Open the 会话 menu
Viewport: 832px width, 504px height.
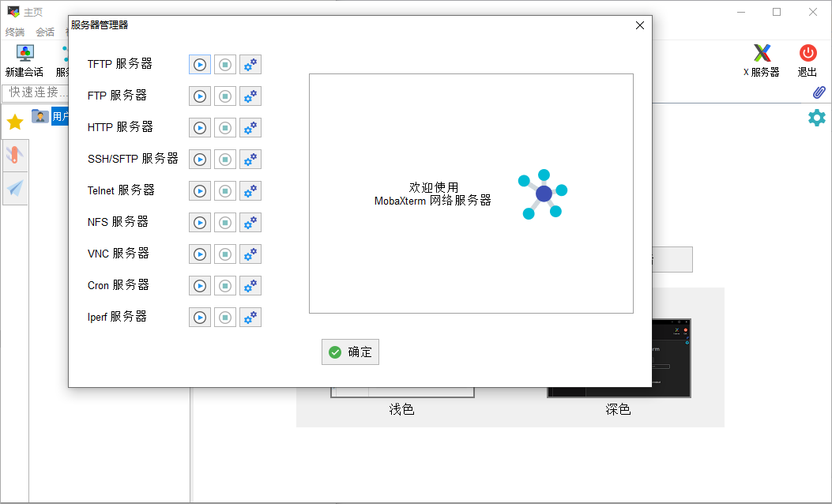(x=45, y=32)
